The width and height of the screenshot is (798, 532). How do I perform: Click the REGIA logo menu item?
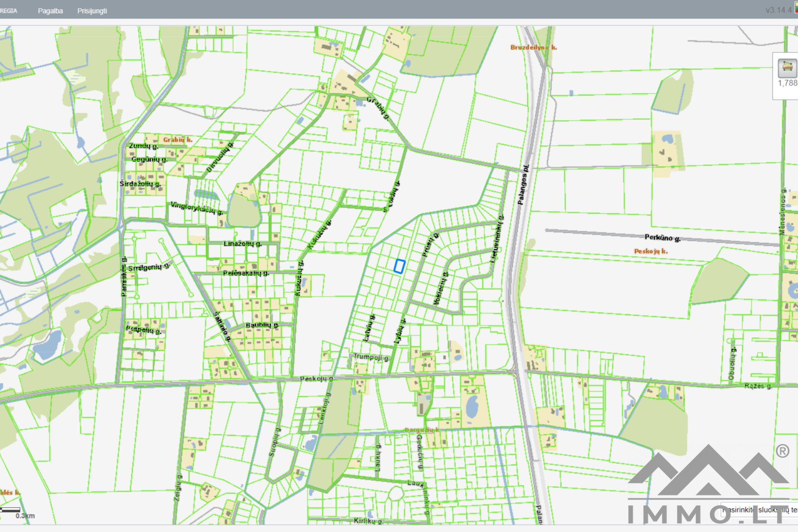[8, 11]
